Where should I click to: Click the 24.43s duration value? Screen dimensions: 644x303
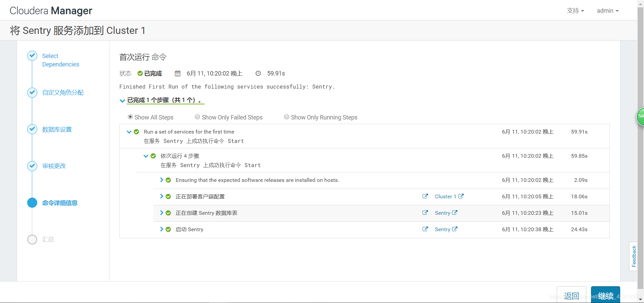[579, 230]
